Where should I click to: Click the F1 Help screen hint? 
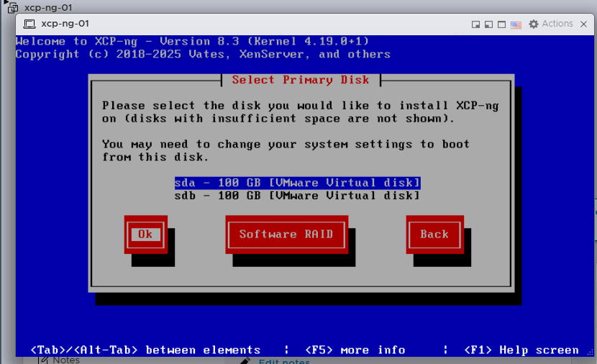[521, 350]
